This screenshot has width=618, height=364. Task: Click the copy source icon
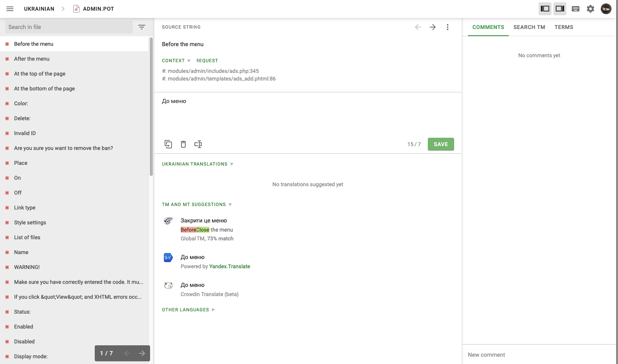click(x=168, y=144)
